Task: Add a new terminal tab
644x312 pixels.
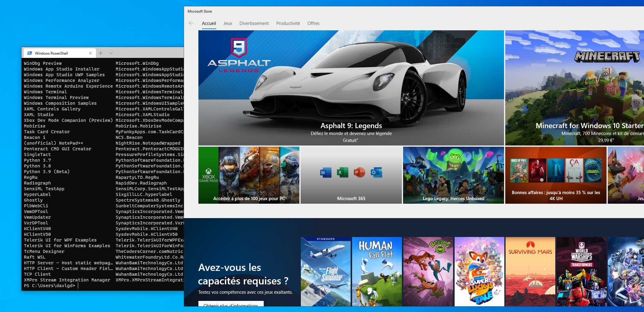Action: pyautogui.click(x=101, y=53)
